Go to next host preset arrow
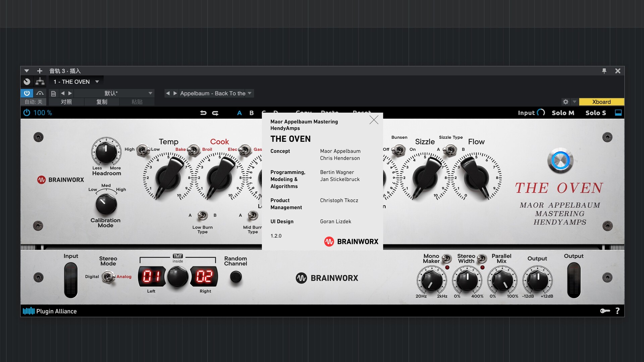644x362 pixels. [x=70, y=93]
